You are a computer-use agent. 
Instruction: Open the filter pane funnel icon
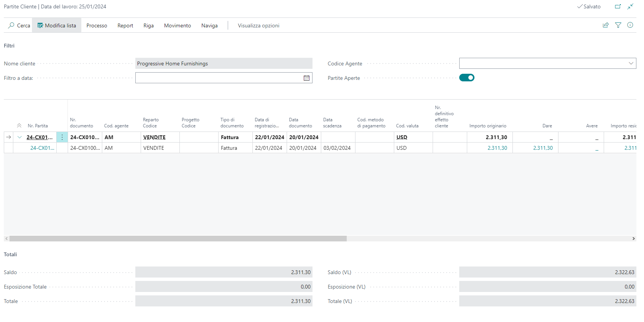click(x=618, y=25)
